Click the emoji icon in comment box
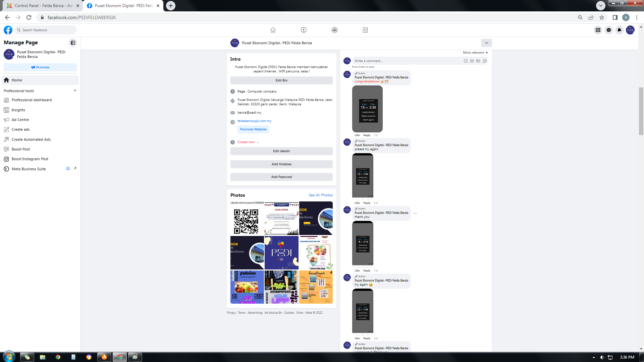This screenshot has height=362, width=644. click(466, 61)
